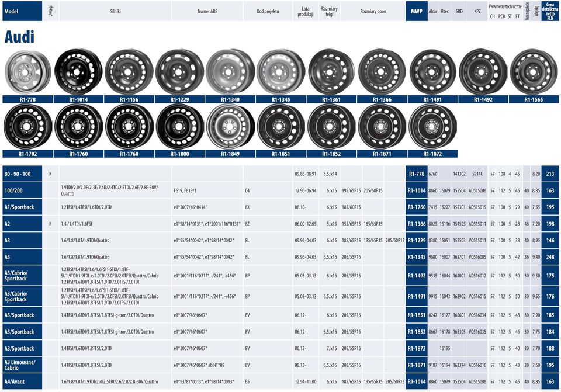
Task: Click price 213 in the 80-90-100 row
Action: [550, 174]
